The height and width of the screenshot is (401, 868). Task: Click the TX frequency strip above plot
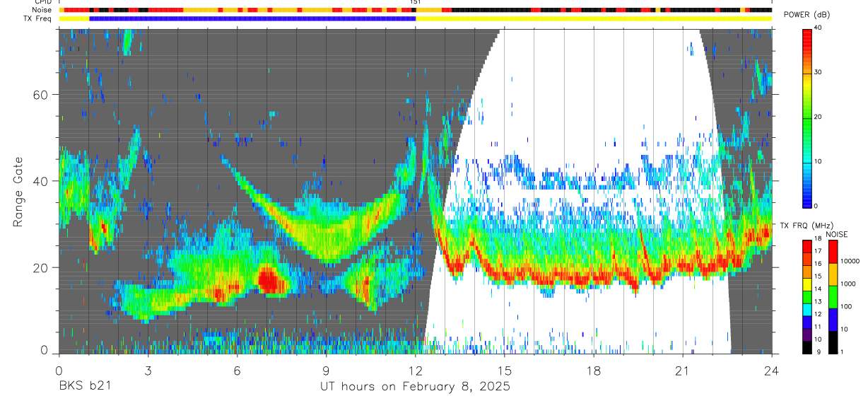pyautogui.click(x=415, y=18)
